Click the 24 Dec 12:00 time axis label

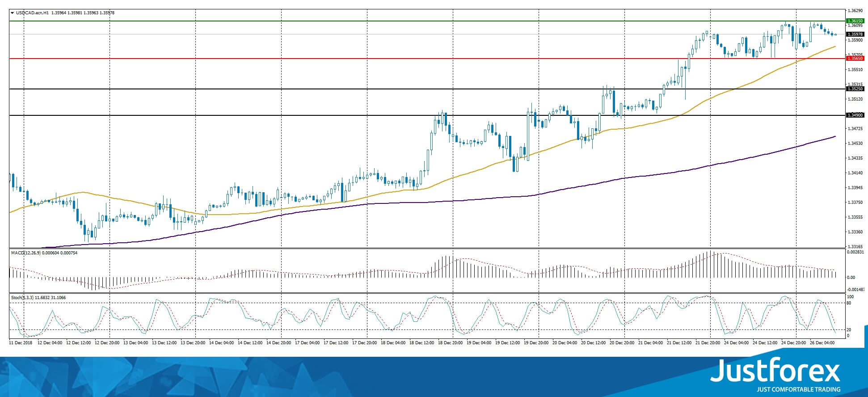765,342
